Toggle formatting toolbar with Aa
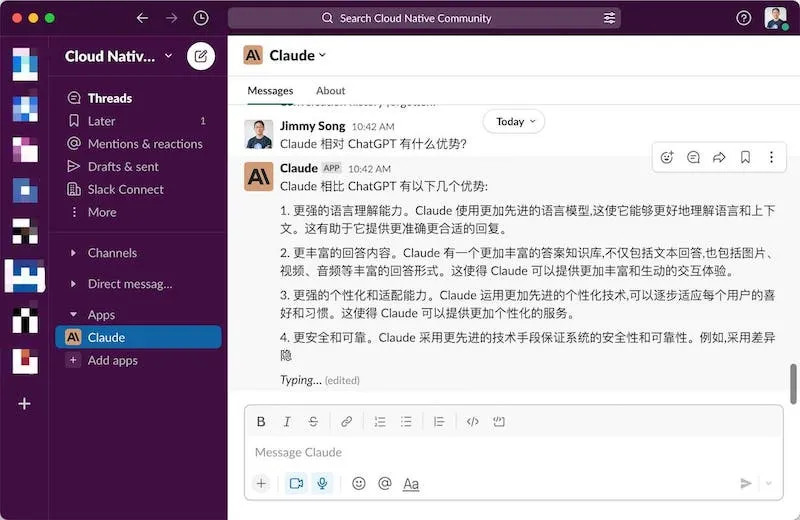Viewport: 800px width, 520px height. pos(411,484)
